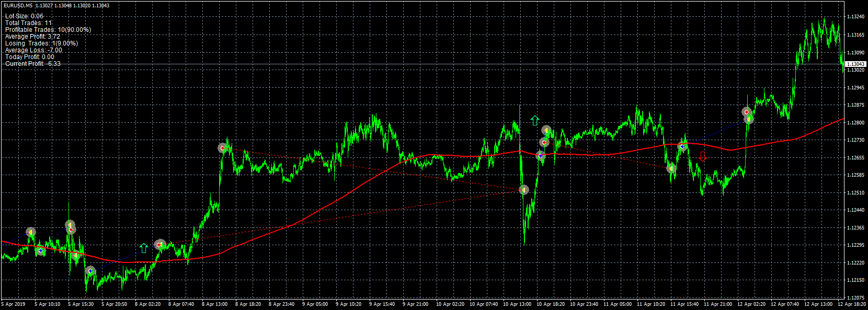Click the 5 Apr 20:50 time label
Screen dimensions: 868x310
point(115,304)
